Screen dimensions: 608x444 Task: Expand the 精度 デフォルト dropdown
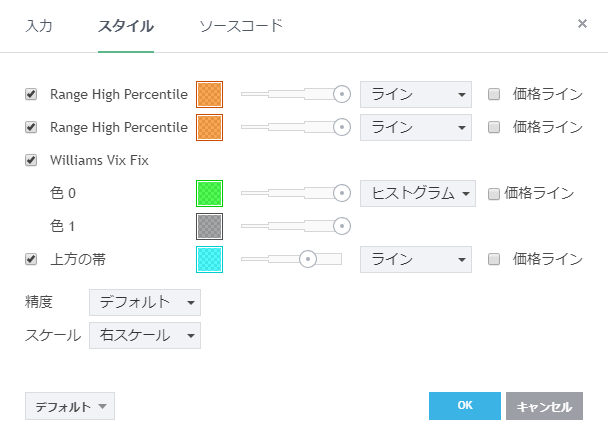pyautogui.click(x=145, y=301)
